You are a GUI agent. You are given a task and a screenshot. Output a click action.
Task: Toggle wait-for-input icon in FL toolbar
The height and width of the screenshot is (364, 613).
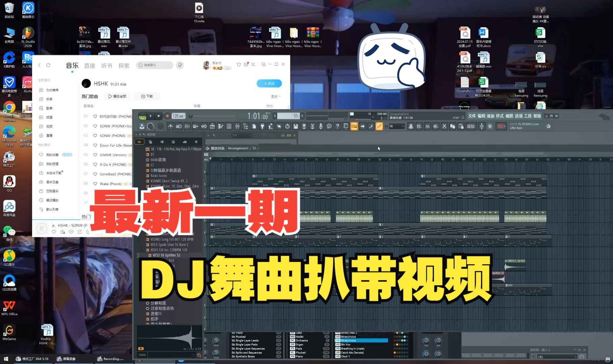click(x=179, y=126)
